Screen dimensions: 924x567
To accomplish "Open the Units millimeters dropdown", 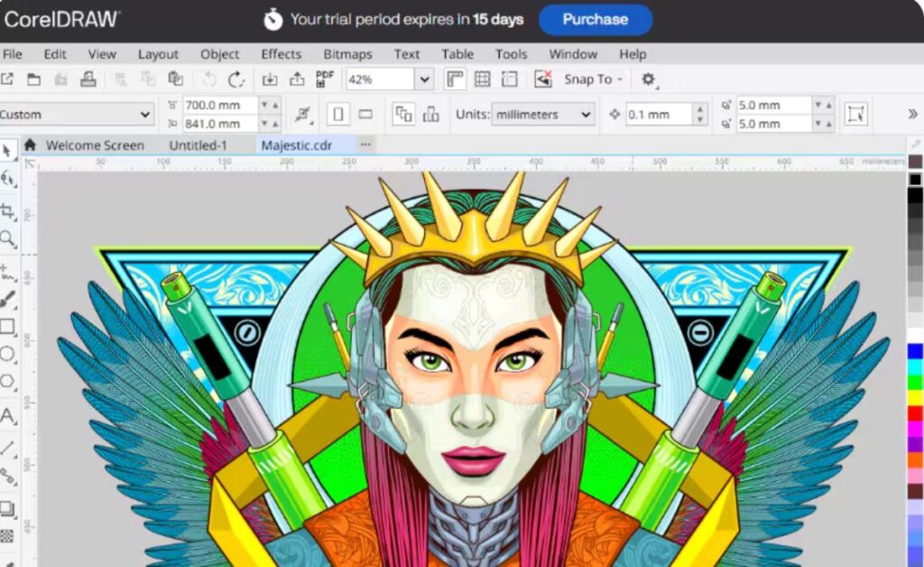I will (x=542, y=115).
